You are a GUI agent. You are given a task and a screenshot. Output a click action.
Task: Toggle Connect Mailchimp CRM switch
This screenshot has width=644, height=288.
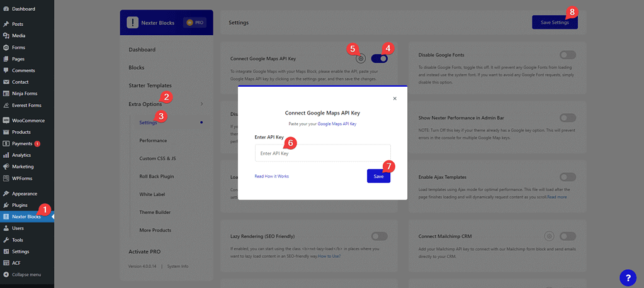(568, 236)
